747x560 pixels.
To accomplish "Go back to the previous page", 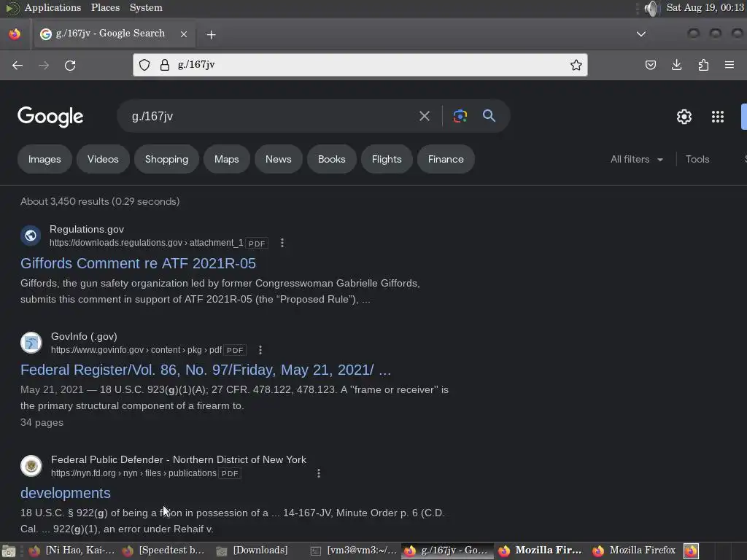I will coord(18,65).
